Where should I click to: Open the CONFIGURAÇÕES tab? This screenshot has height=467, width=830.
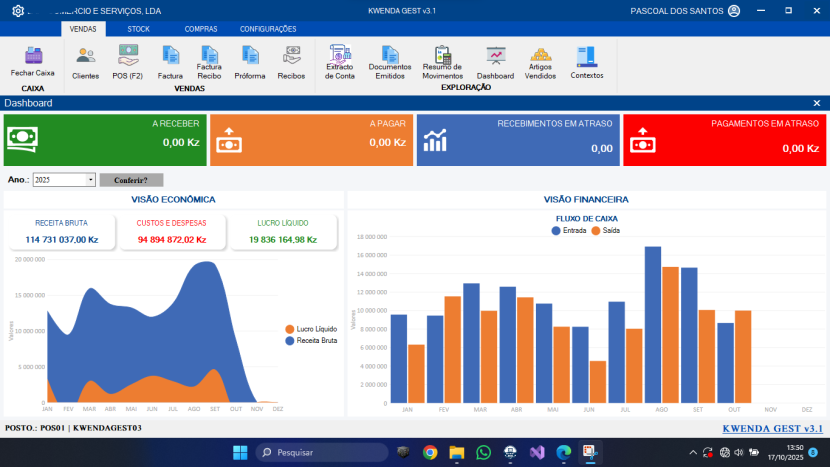(x=268, y=29)
